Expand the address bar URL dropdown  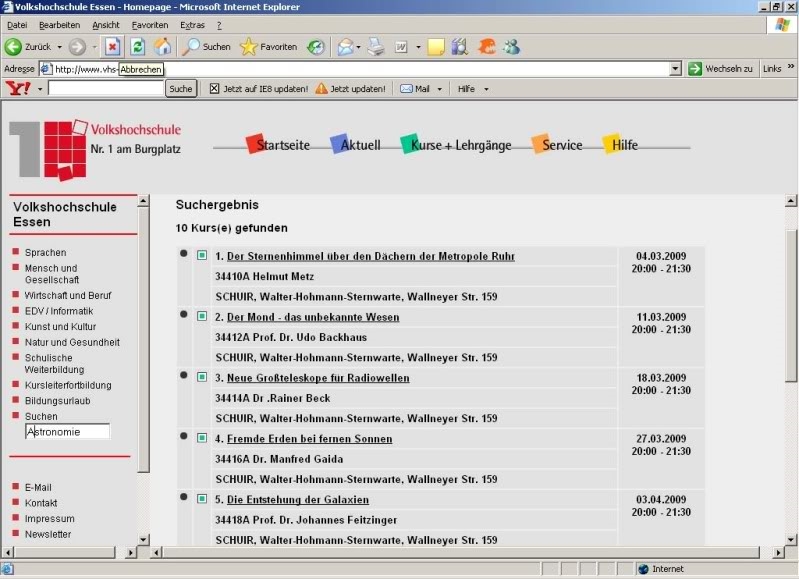pyautogui.click(x=675, y=69)
